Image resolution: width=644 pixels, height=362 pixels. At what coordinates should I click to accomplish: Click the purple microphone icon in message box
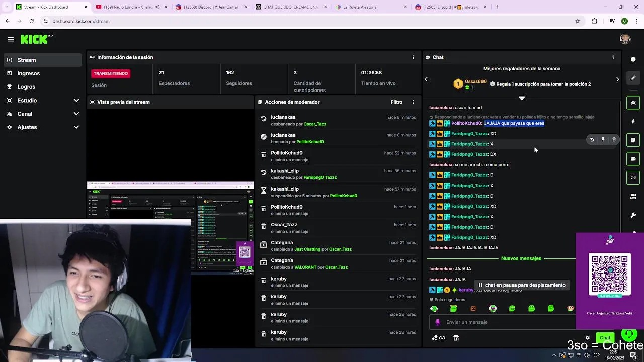pos(437,322)
